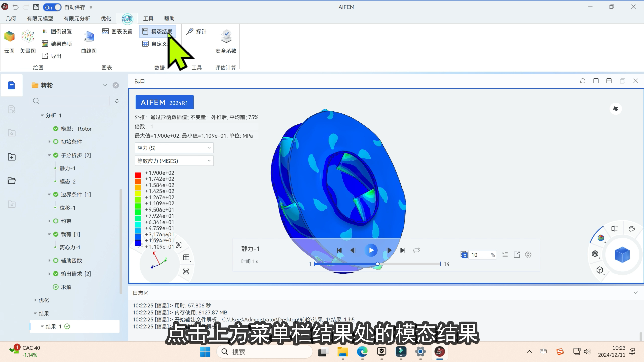Toggle the 自动保存 autosave switch

click(x=52, y=7)
